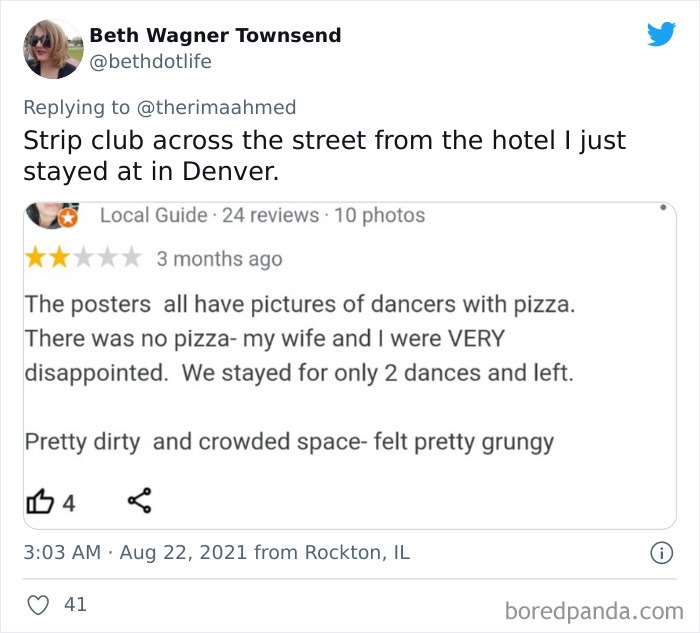Open the @bethdotlife handle
The width and height of the screenshot is (700, 633).
click(150, 61)
